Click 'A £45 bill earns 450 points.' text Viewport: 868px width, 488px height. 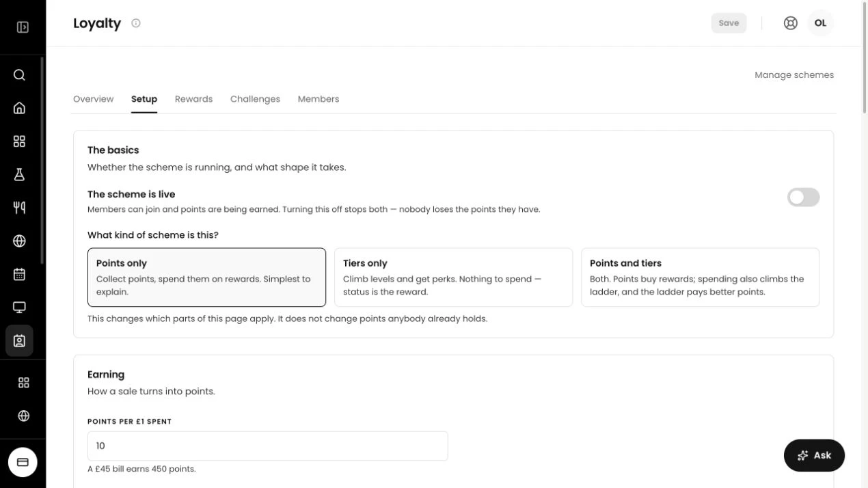pyautogui.click(x=141, y=469)
